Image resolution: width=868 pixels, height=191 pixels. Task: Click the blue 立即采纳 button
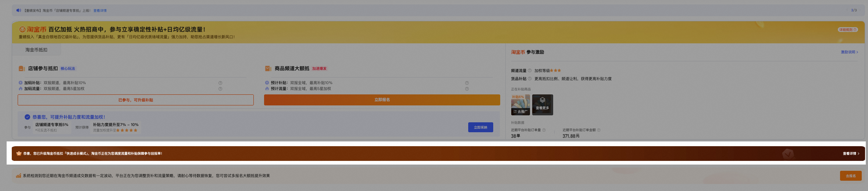click(481, 127)
